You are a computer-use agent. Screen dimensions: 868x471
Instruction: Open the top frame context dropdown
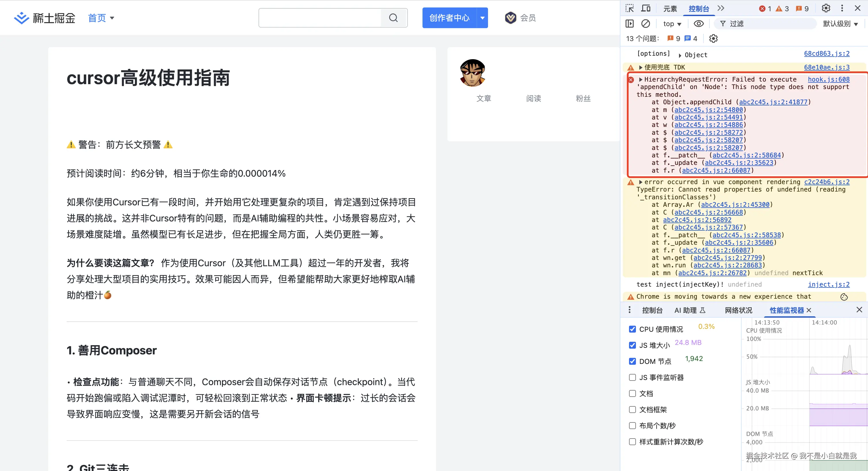coord(672,23)
